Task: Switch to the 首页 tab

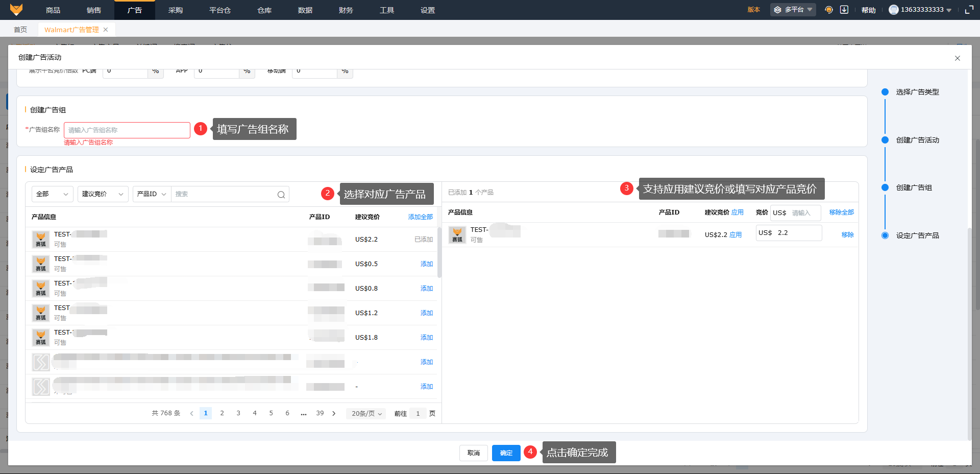Action: 20,30
